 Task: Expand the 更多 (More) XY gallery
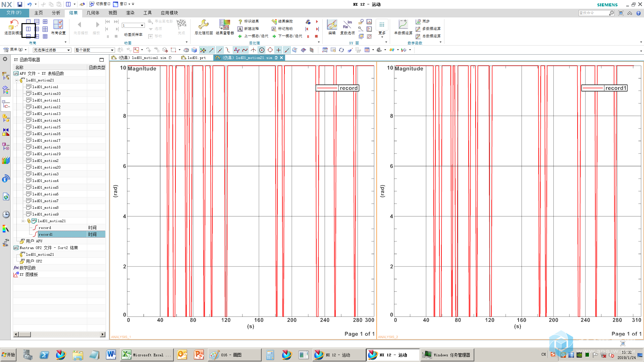pyautogui.click(x=382, y=28)
